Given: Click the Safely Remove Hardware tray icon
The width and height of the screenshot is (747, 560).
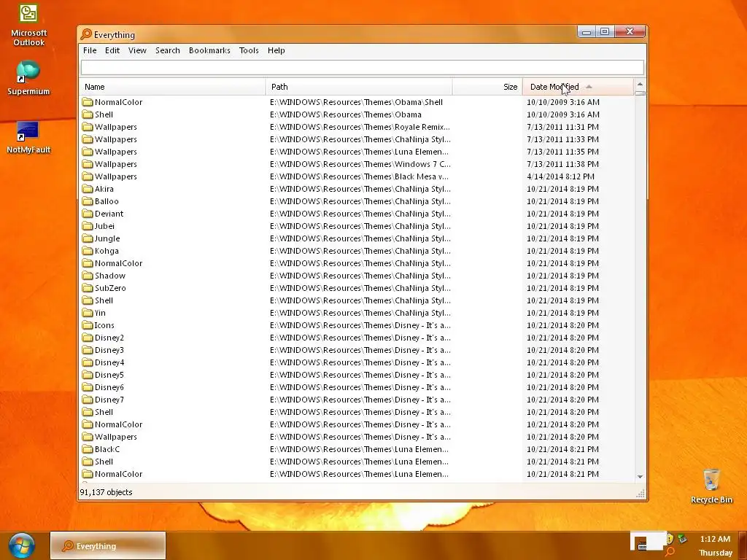Looking at the screenshot, I should pos(682,539).
